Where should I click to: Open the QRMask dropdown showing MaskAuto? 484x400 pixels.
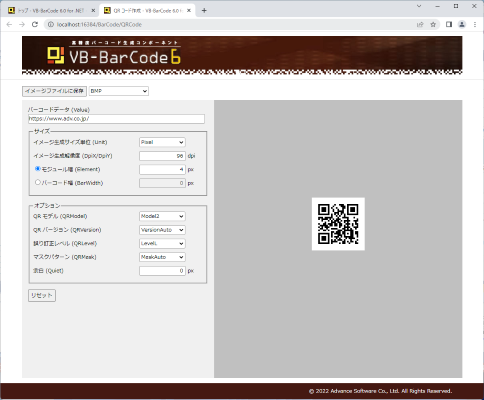162,257
